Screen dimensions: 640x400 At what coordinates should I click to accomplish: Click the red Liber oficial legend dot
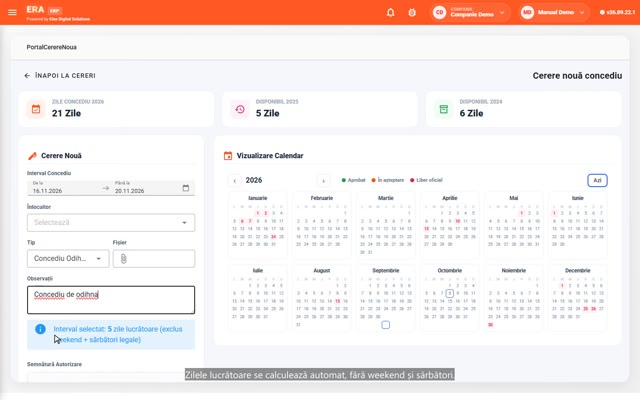click(412, 180)
